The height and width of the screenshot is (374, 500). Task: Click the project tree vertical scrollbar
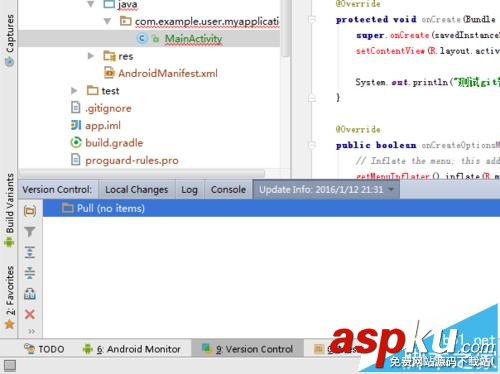click(285, 28)
